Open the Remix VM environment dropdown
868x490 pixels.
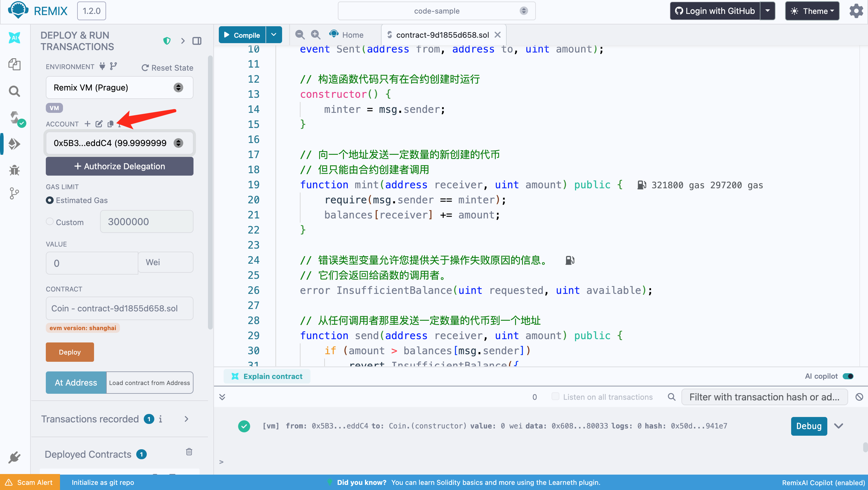click(x=119, y=88)
